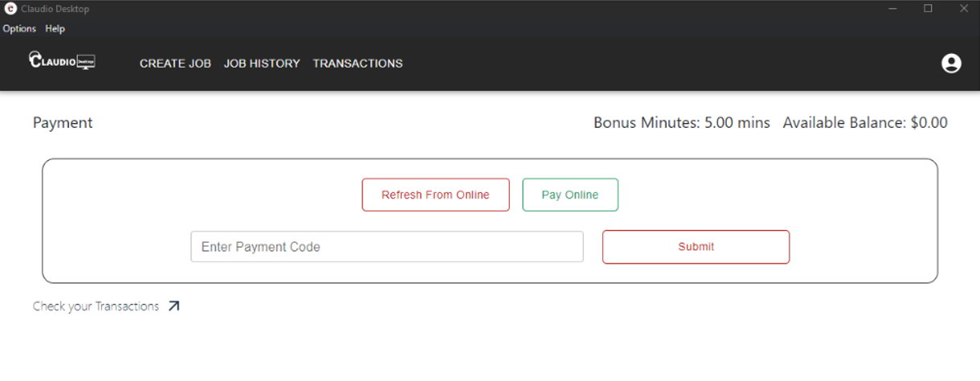Go to the CREATE JOB page
Screen dimensions: 980x381
tap(175, 63)
